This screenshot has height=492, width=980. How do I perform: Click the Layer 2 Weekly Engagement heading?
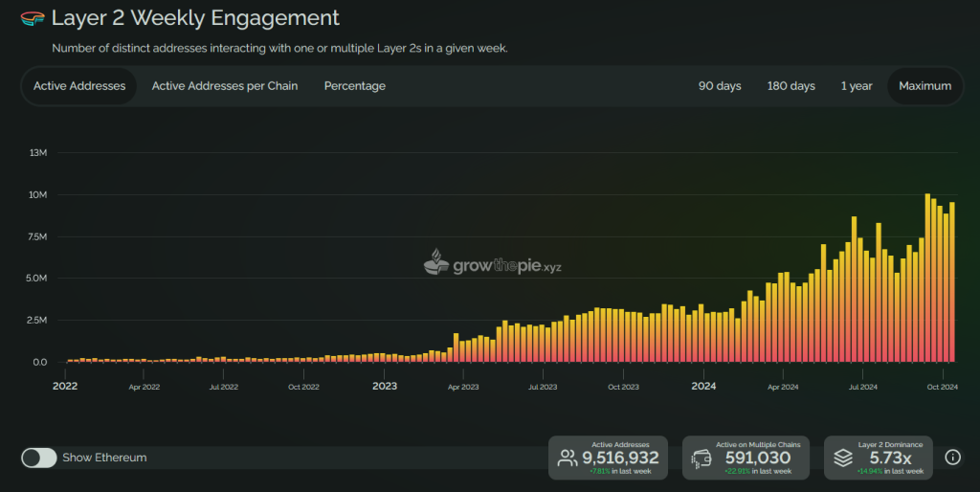pos(195,18)
